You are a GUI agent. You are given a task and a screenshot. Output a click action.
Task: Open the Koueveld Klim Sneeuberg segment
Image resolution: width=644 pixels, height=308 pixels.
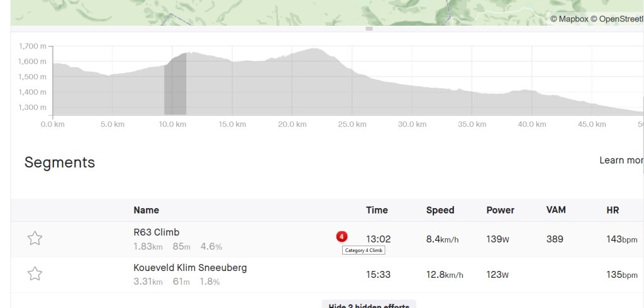[190, 268]
